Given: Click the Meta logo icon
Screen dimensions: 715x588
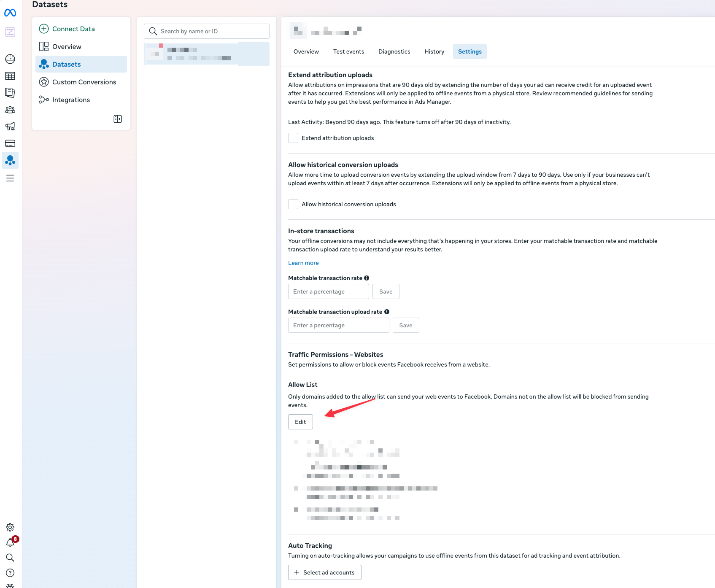Looking at the screenshot, I should 10,13.
